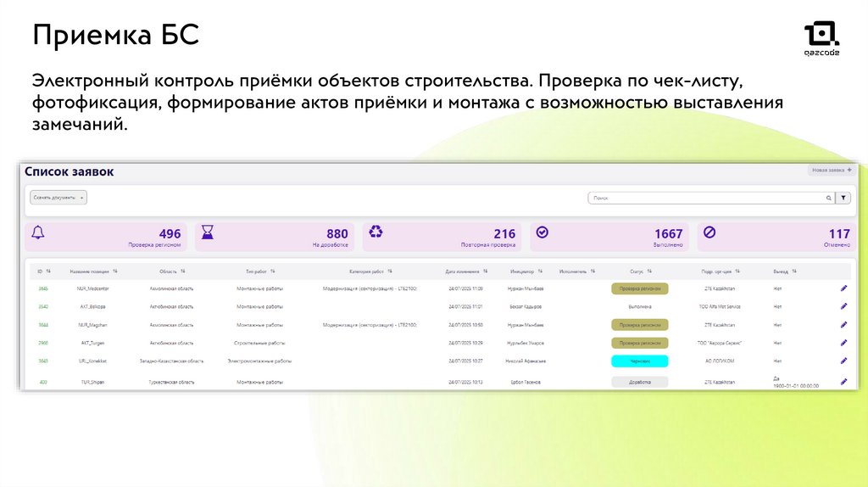The height and width of the screenshot is (487, 868).
Task: Open edit pencil for NUR_Magzhan row
Action: (x=843, y=325)
